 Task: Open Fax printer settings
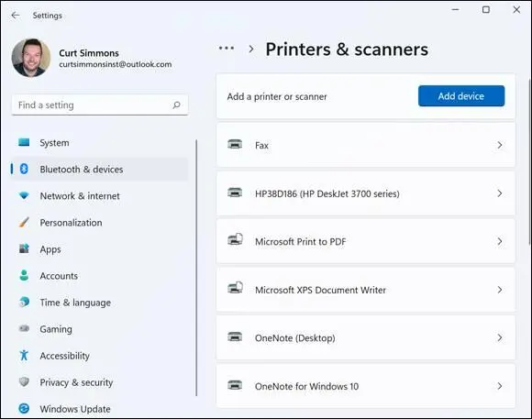click(365, 145)
